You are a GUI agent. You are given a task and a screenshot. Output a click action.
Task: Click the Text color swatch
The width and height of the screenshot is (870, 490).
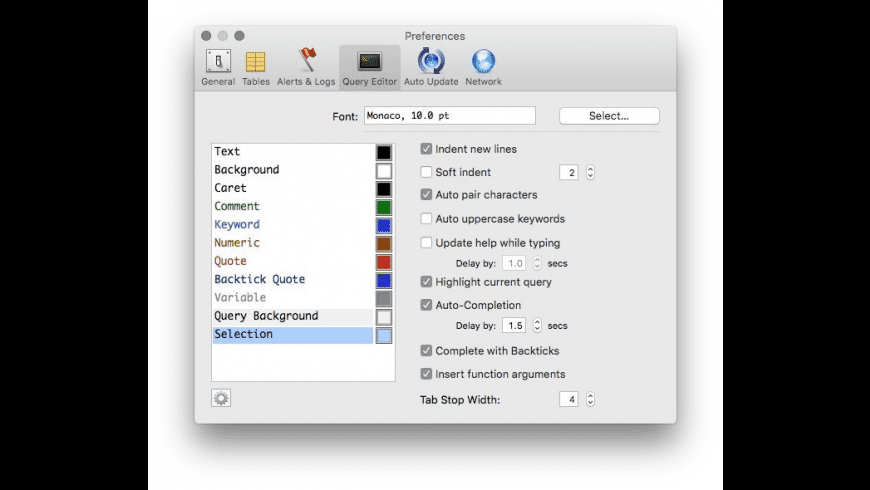(x=383, y=152)
